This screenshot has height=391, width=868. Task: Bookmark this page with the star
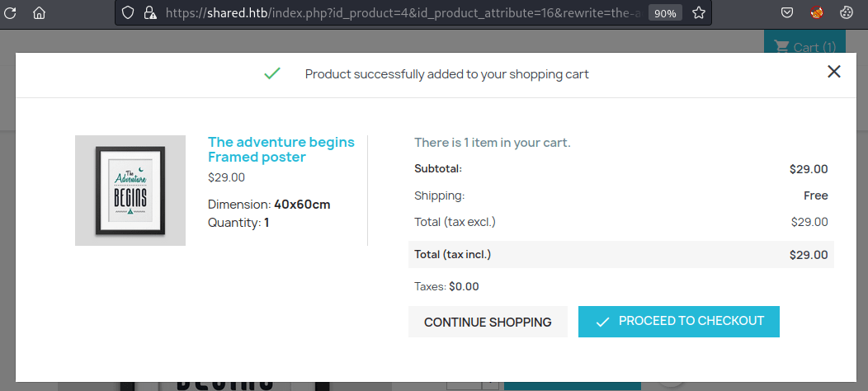[x=699, y=12]
